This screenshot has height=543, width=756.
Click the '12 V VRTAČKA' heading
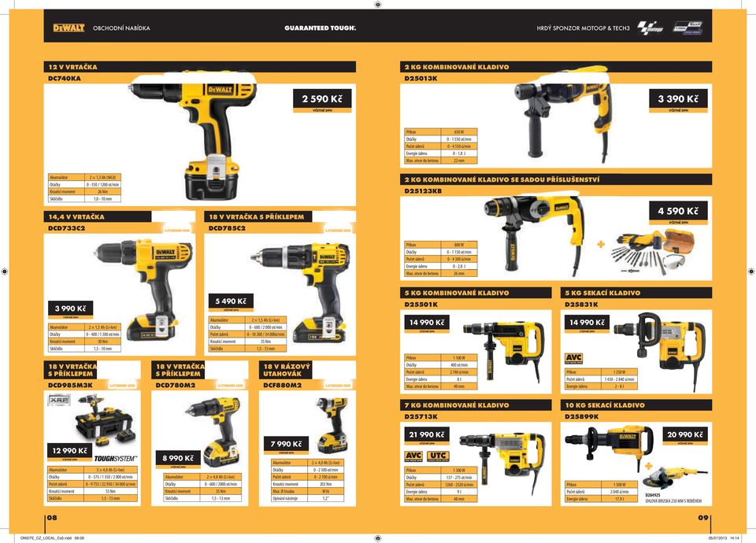coord(72,67)
